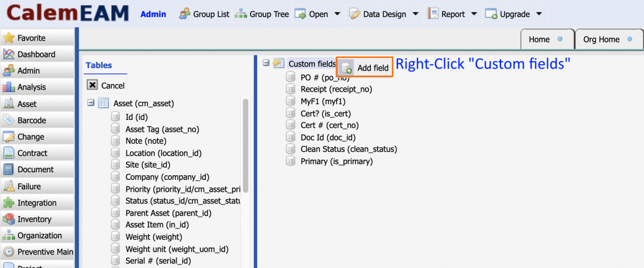Image resolution: width=644 pixels, height=268 pixels.
Task: Switch to the Home tab
Action: point(548,39)
